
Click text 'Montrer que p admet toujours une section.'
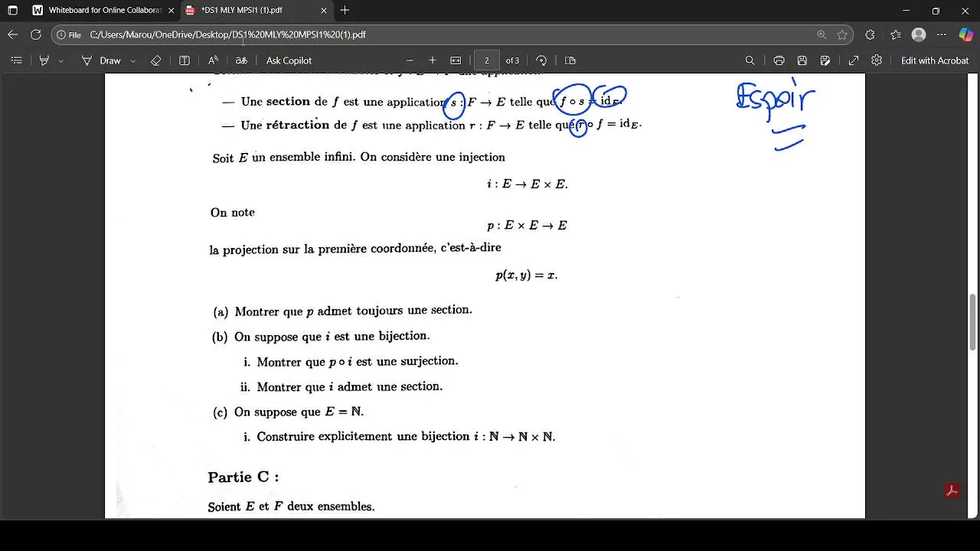click(353, 311)
